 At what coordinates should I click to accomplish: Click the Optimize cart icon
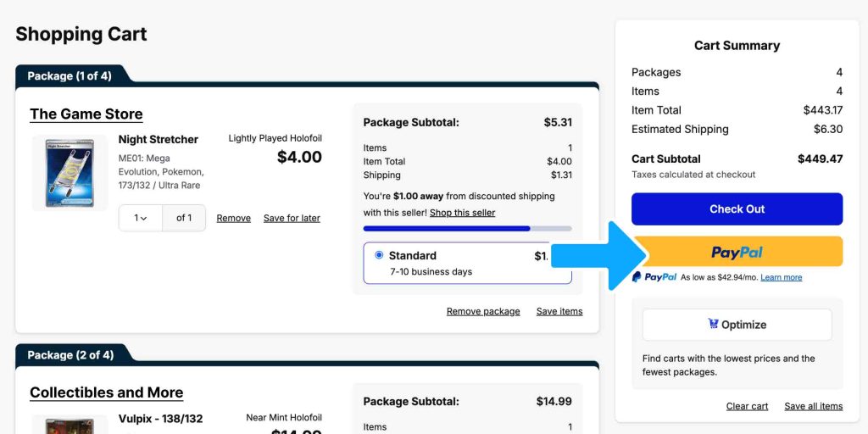click(713, 324)
